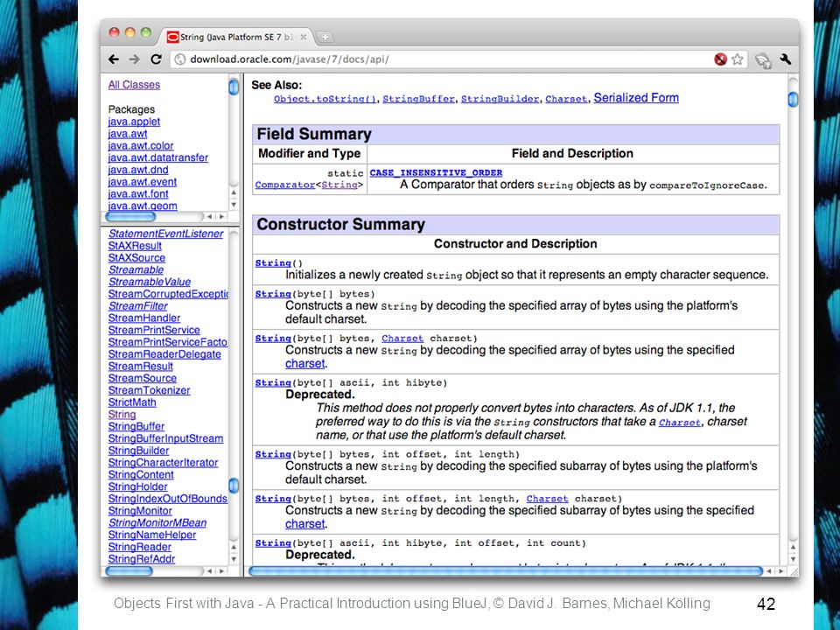
Task: Click the main content horizontal scrollbar
Action: tap(506, 571)
